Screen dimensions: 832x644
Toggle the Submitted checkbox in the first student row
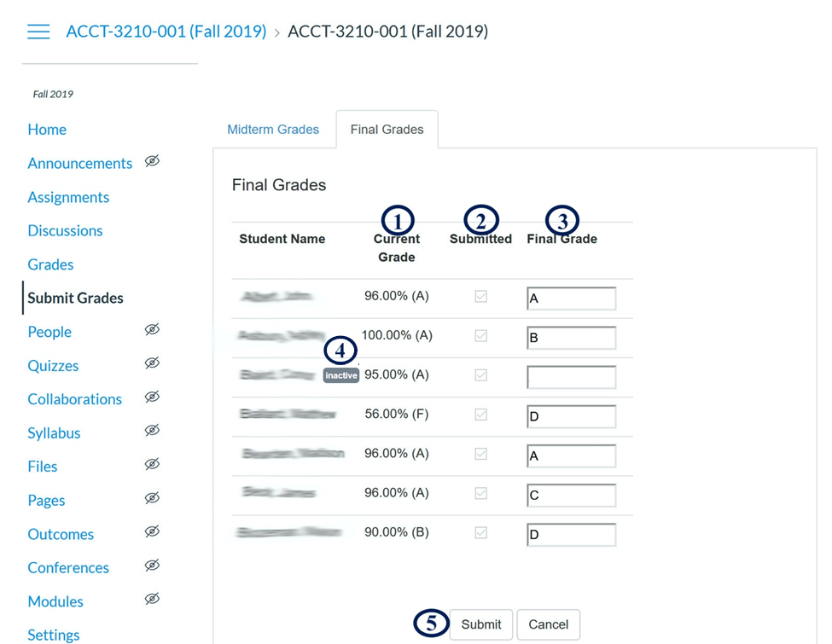[480, 296]
